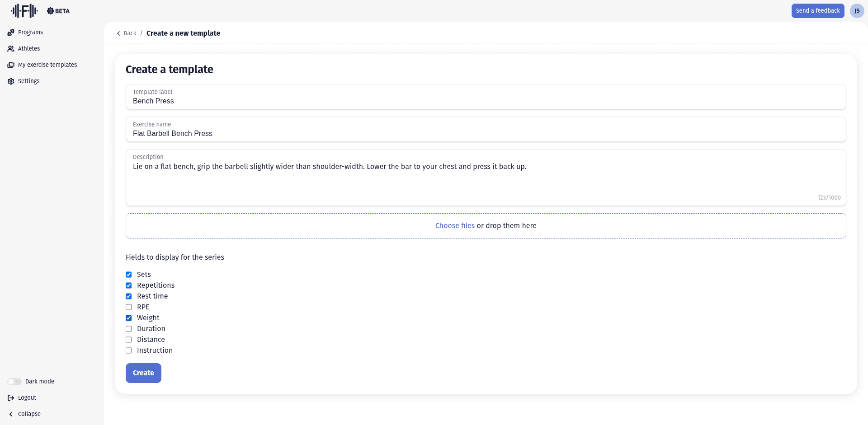868x425 pixels.
Task: Click the Choose files link
Action: click(455, 226)
